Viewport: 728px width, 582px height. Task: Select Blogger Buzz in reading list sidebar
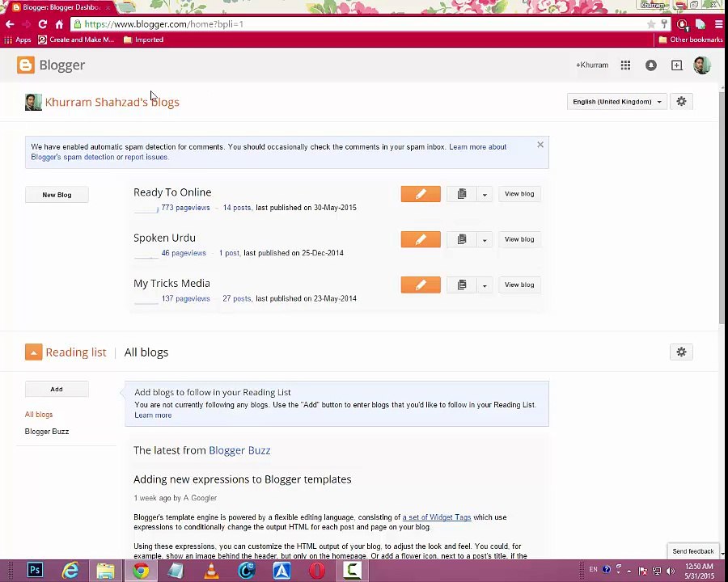click(47, 431)
